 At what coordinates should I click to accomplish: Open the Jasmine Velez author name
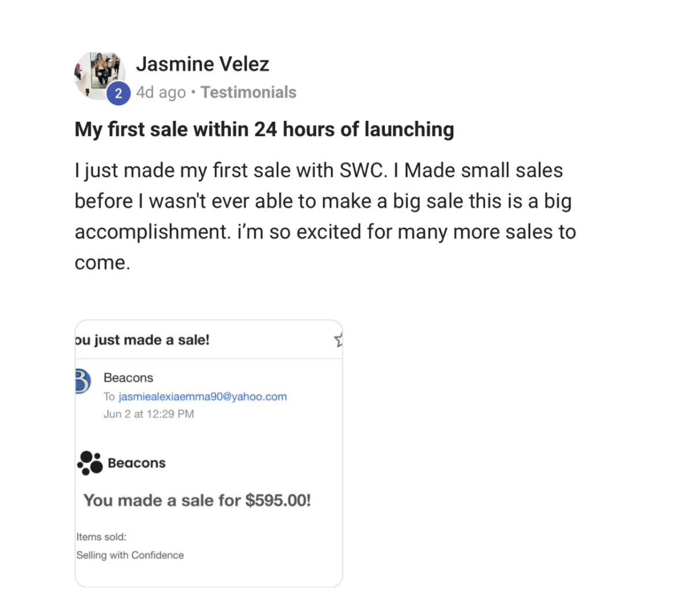(x=203, y=64)
